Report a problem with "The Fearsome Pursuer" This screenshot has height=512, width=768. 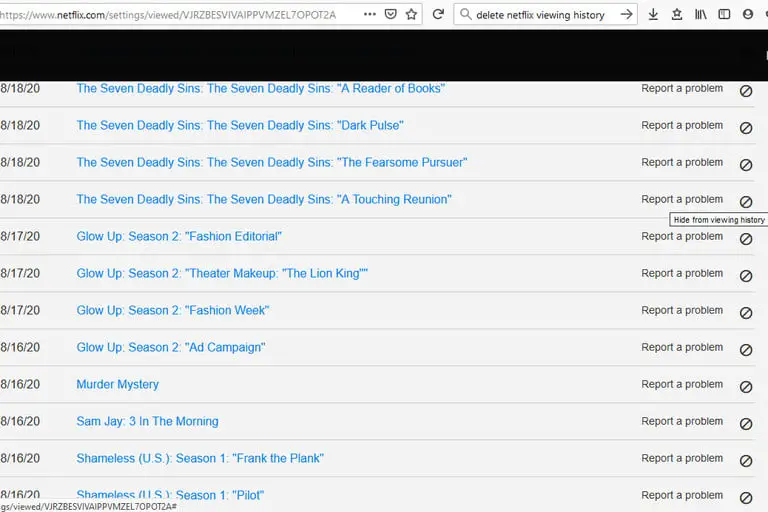(x=682, y=163)
